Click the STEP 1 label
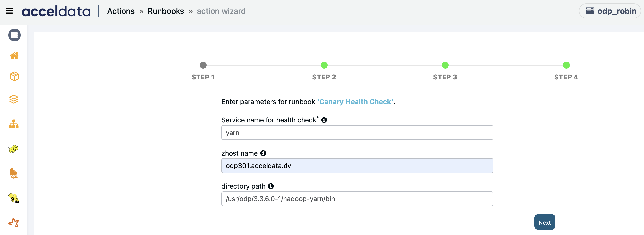Image resolution: width=644 pixels, height=235 pixels. (x=203, y=77)
